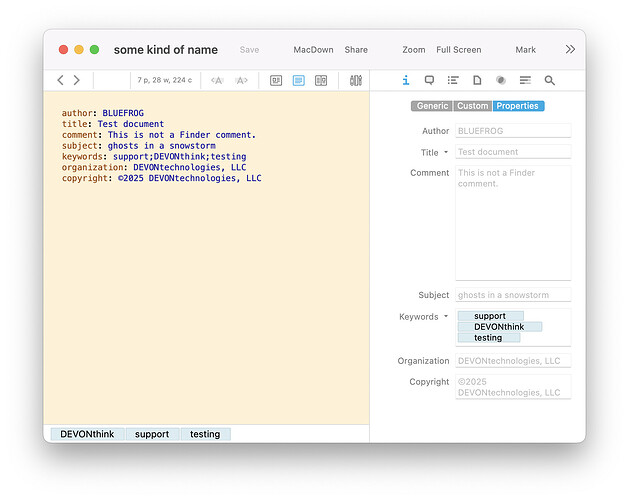Go forward with the right chevron
This screenshot has width=629, height=500.
(77, 80)
